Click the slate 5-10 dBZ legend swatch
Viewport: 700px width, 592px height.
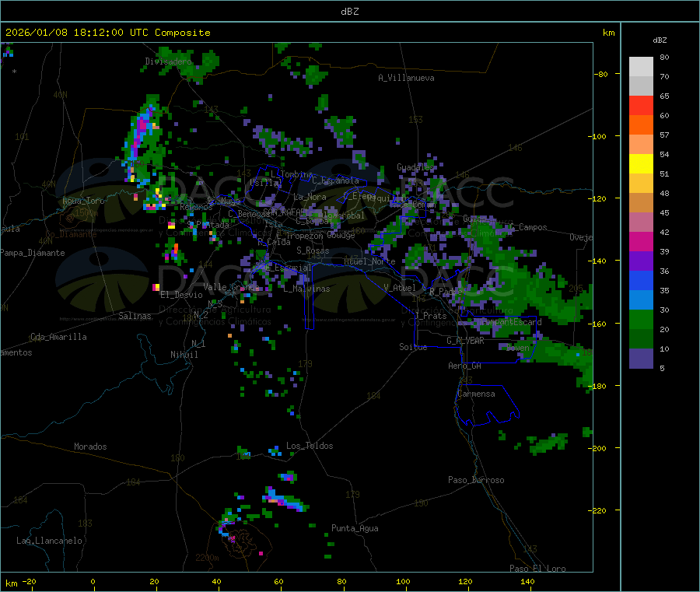click(641, 359)
